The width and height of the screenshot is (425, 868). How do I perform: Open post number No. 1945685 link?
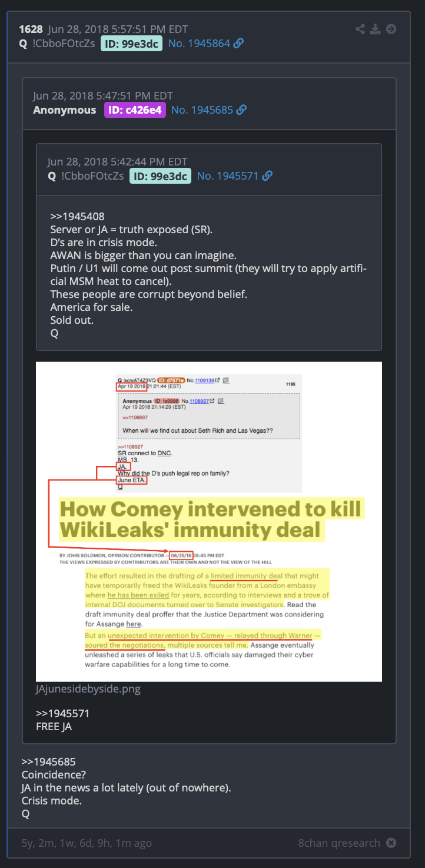pyautogui.click(x=202, y=110)
